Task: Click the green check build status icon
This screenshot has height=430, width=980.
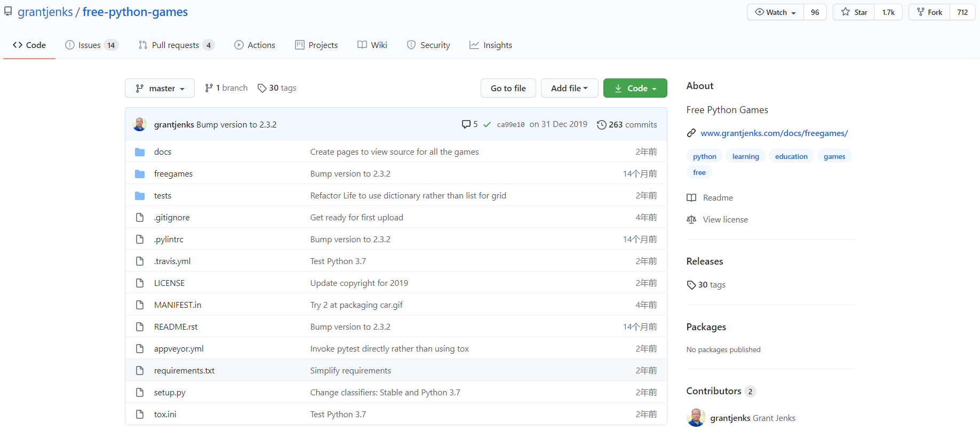Action: coord(487,124)
